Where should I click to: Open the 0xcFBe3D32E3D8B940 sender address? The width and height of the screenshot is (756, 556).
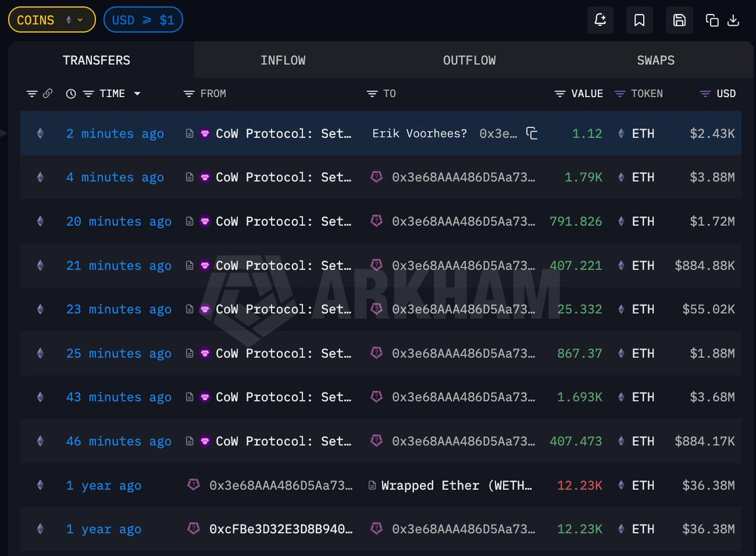pyautogui.click(x=281, y=530)
